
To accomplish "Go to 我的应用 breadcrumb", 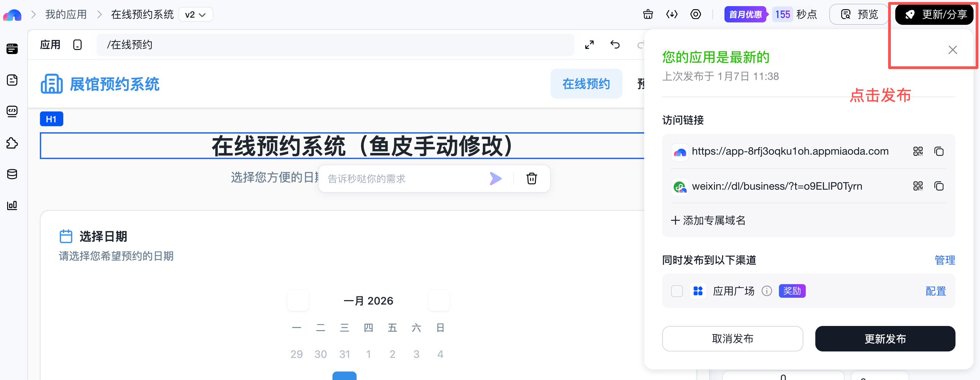I will coord(66,14).
